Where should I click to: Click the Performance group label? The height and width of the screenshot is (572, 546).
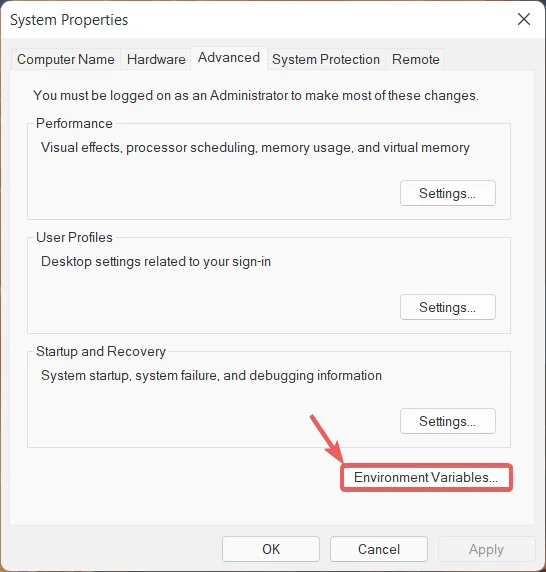(74, 123)
